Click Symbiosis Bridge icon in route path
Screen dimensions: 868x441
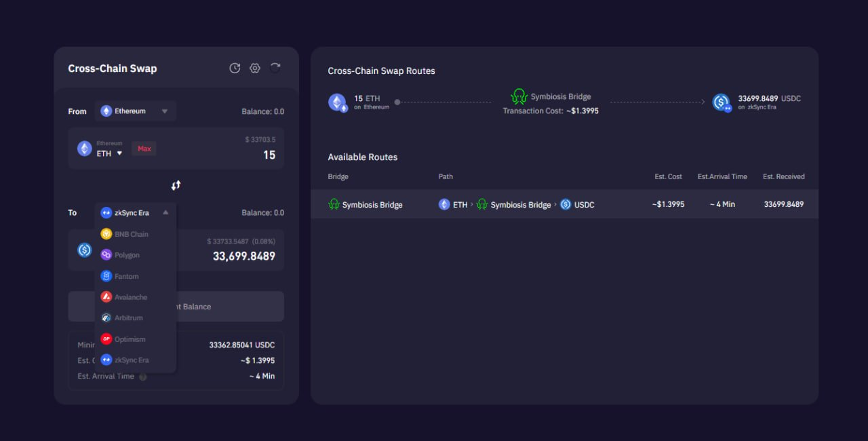tap(482, 204)
